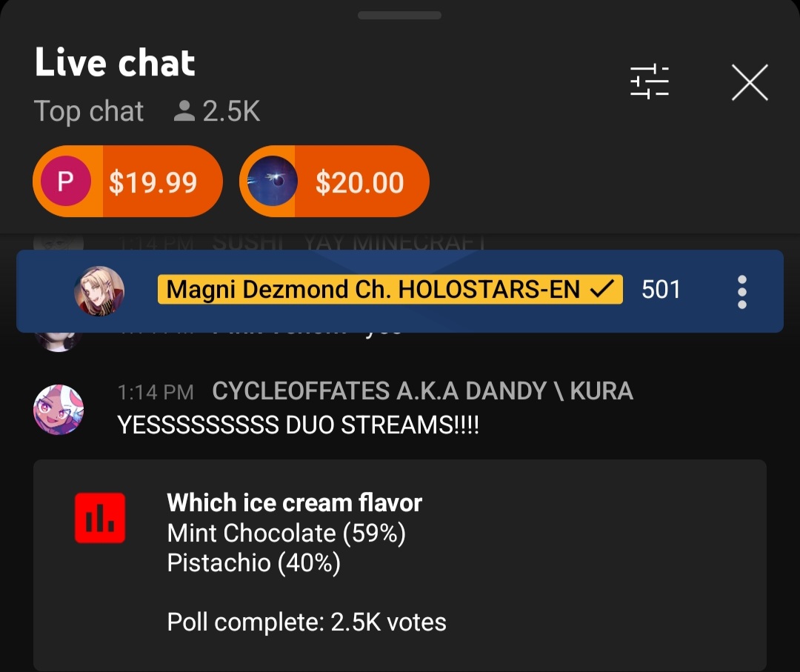Open the three-dot menu on pinned message
The image size is (800, 672).
tap(742, 292)
